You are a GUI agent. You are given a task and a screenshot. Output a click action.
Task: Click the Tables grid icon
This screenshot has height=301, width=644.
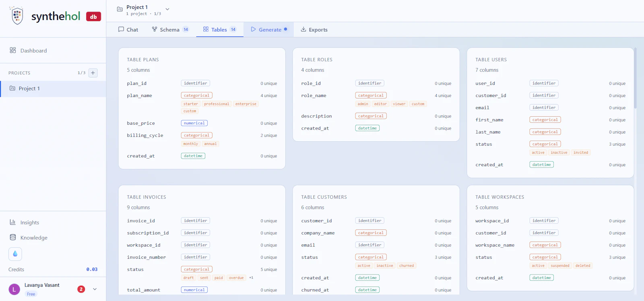coord(206,29)
